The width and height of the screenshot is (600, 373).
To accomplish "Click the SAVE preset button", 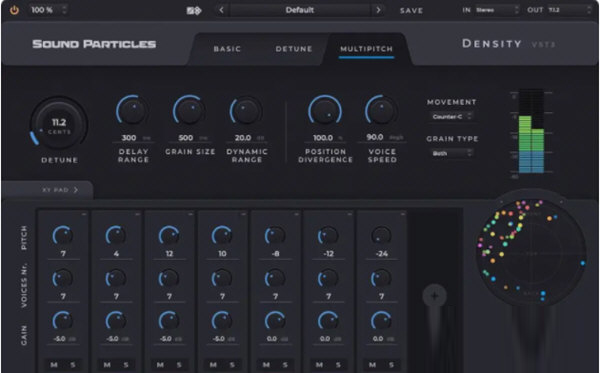I will [411, 11].
